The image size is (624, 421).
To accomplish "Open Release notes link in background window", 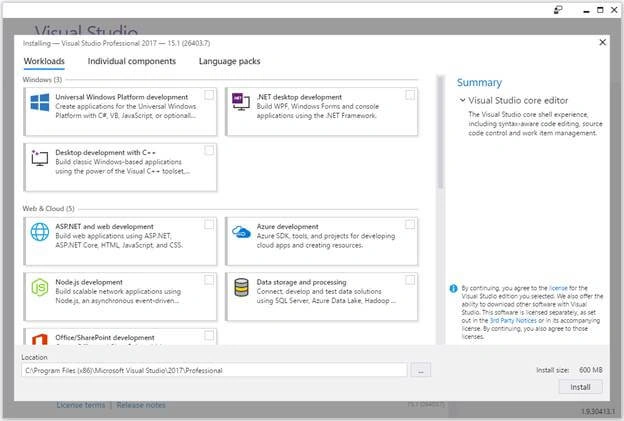I will point(141,405).
